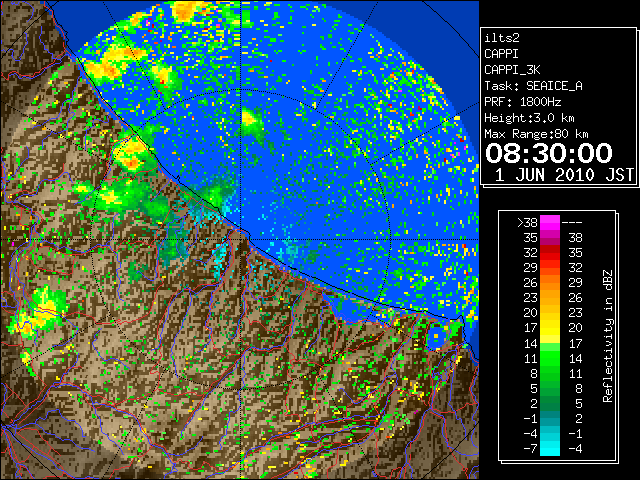
Task: Click the isolated yellow echo cell over the sea
Action: [249, 118]
